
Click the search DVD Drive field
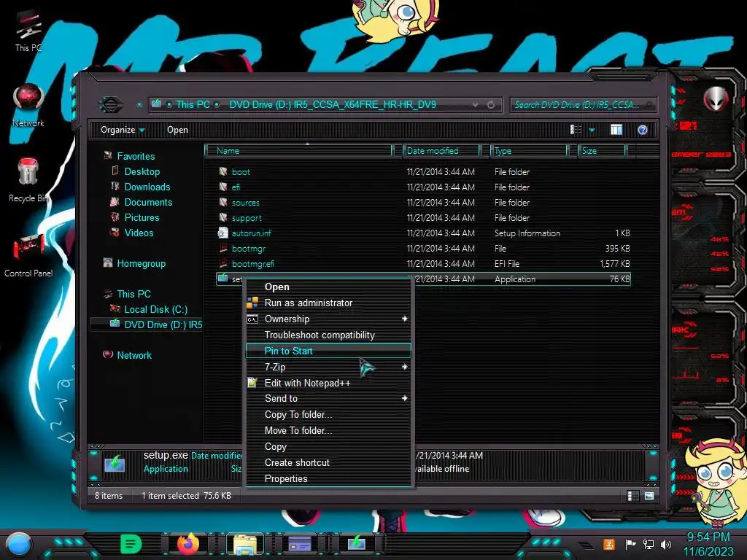tap(583, 105)
